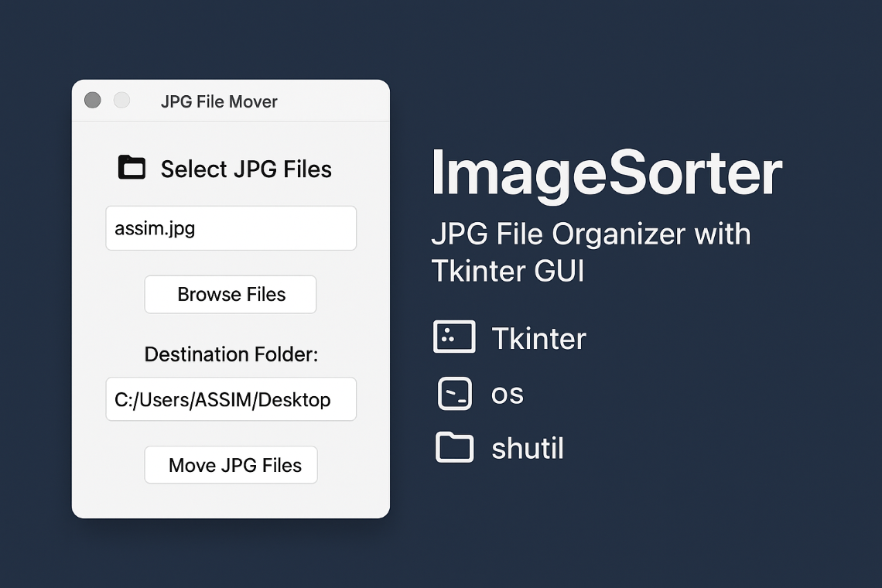Click the Tkinter window icon
This screenshot has height=588, width=882.
click(x=454, y=337)
